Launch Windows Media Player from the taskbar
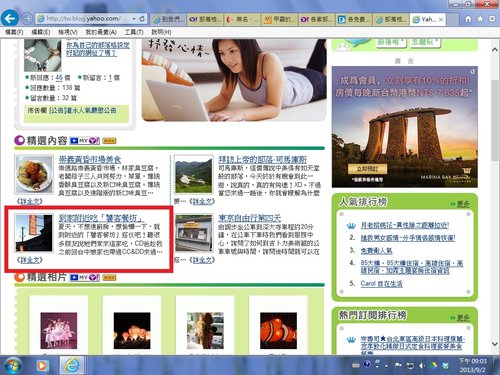Viewport: 500px width, 375px height. 42,366
